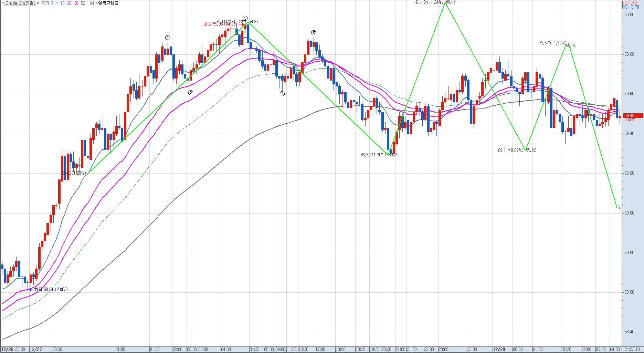Click the 58.40 price axis label

pos(629,332)
